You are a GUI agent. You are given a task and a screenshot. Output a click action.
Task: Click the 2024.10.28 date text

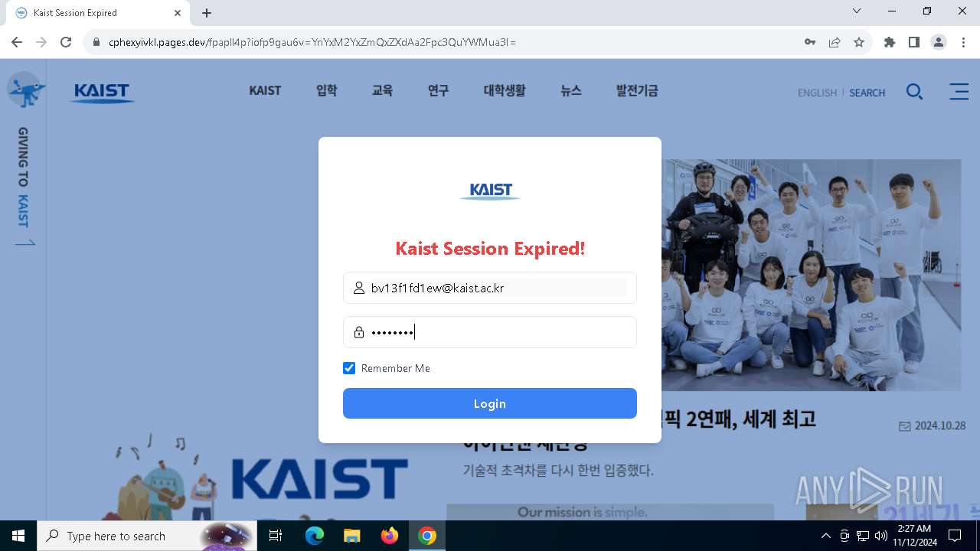(x=940, y=425)
